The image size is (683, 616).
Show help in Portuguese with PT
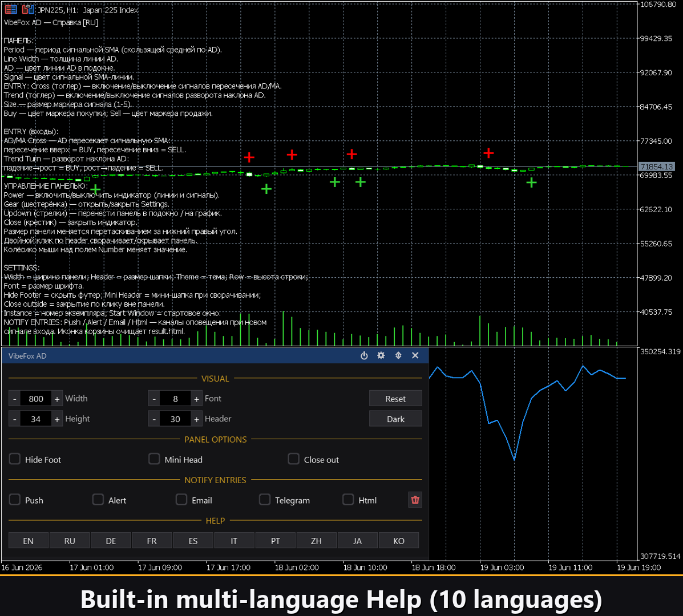pos(275,540)
